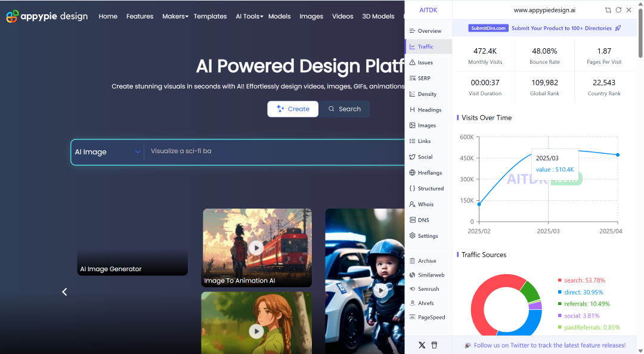Click the Links list icon in sidebar
Screen dimensions: 644x354
413,141
